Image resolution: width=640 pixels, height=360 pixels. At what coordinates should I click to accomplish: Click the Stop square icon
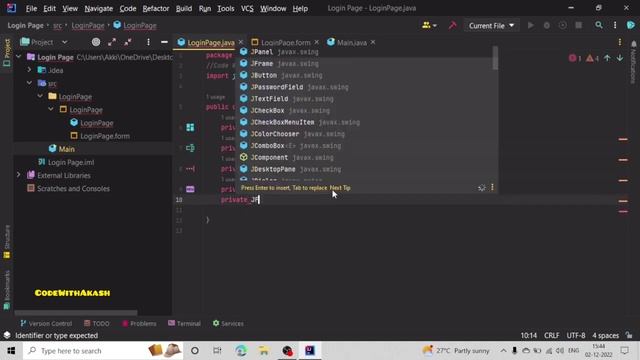click(x=578, y=25)
